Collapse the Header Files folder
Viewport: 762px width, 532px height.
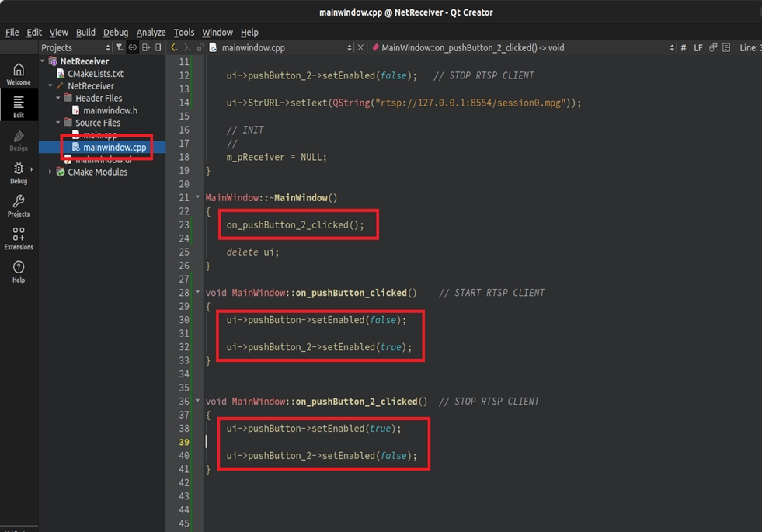(x=58, y=98)
